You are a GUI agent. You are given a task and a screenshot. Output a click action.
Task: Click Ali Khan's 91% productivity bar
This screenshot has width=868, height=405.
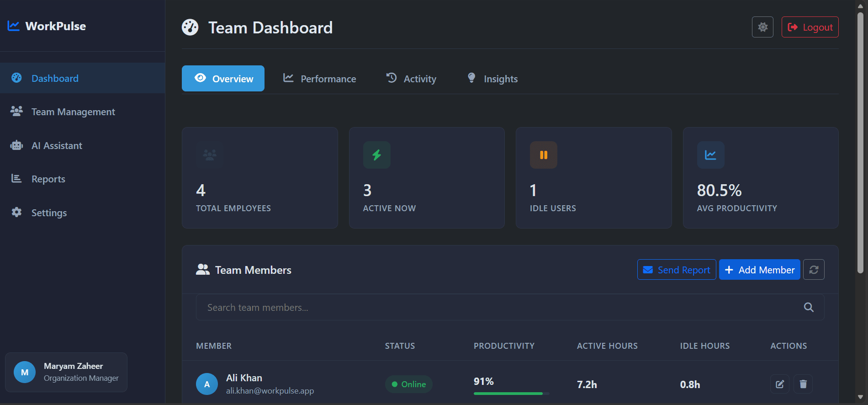[511, 393]
